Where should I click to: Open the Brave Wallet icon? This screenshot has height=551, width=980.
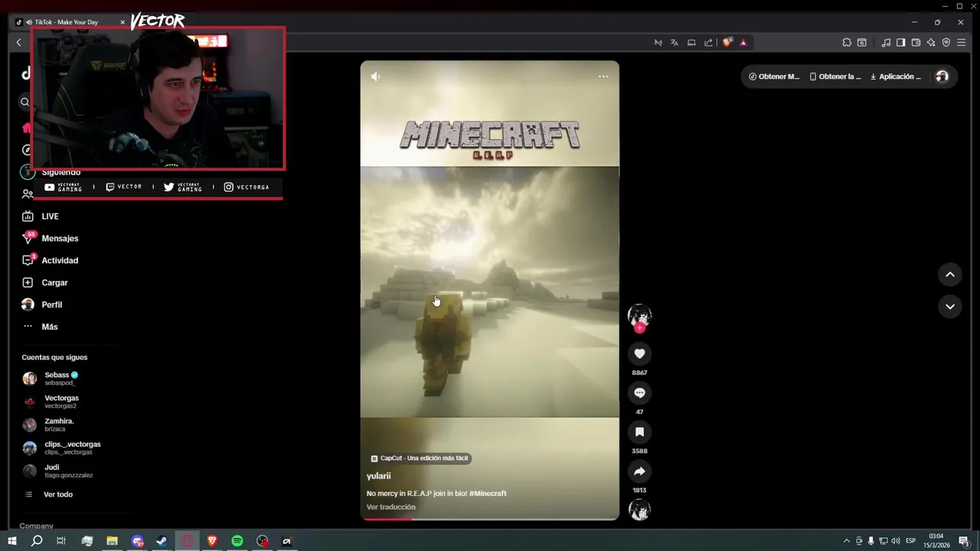pyautogui.click(x=916, y=43)
